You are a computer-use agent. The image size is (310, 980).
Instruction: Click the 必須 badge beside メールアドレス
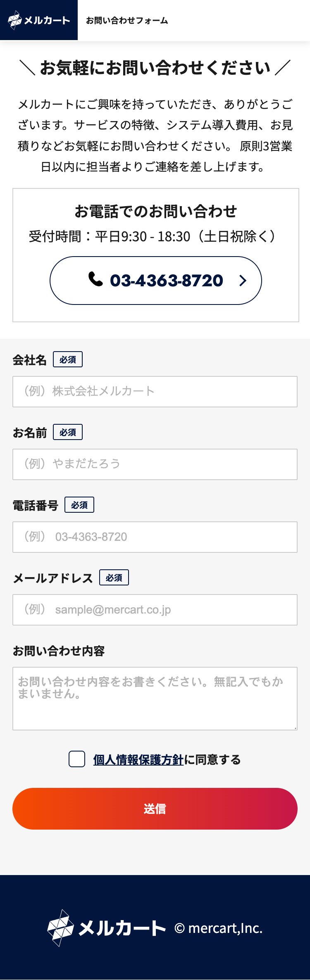click(114, 577)
